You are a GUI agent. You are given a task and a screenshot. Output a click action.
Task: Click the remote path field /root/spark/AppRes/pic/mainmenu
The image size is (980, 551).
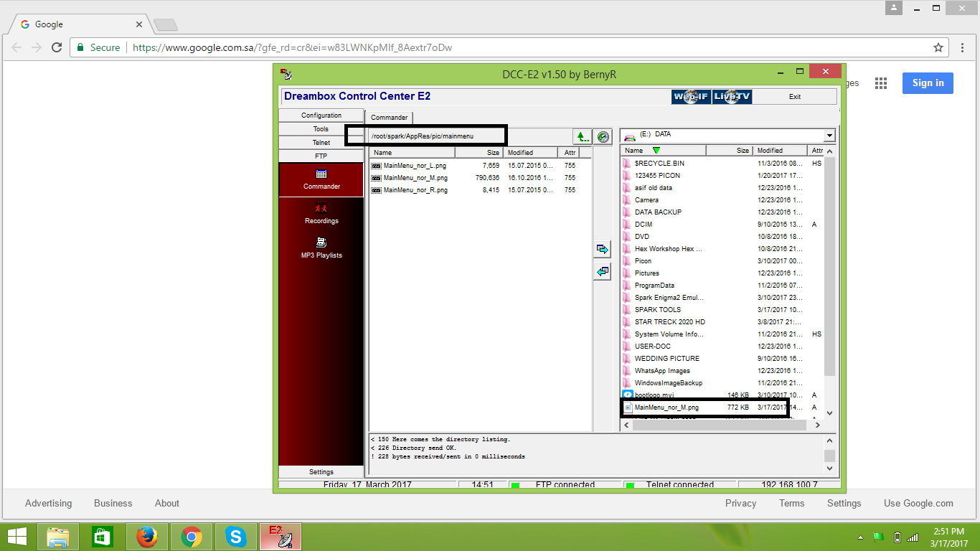point(469,136)
